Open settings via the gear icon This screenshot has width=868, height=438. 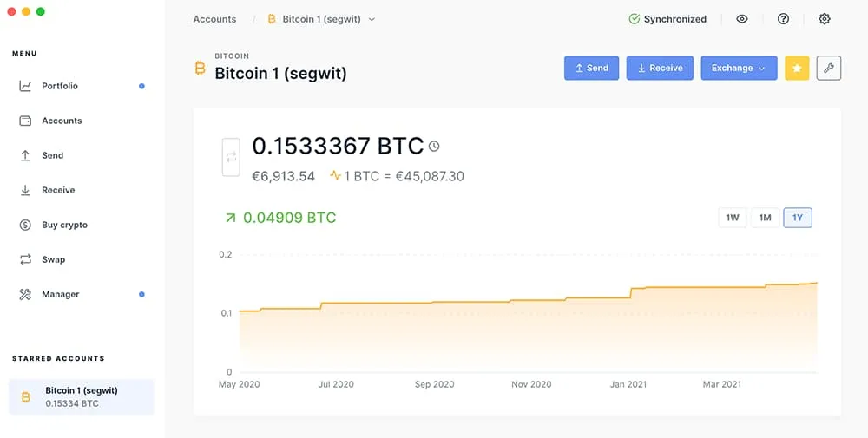[825, 19]
